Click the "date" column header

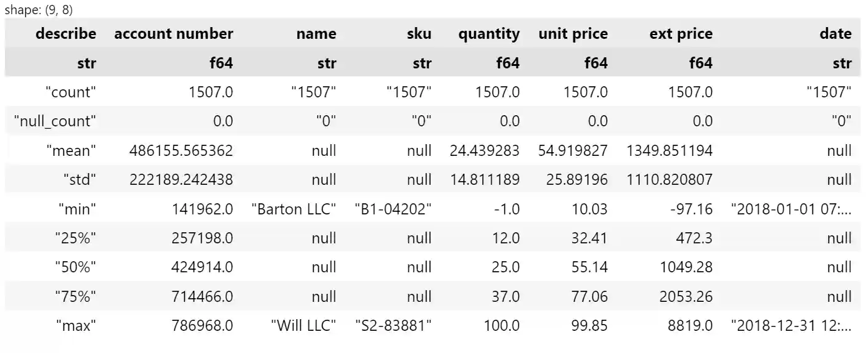[835, 34]
